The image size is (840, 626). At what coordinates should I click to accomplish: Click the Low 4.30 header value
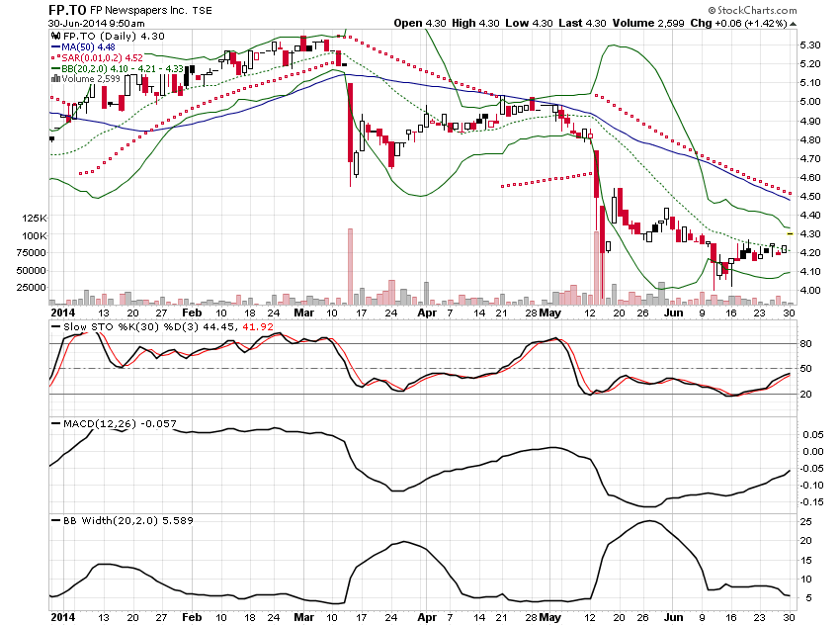(529, 23)
